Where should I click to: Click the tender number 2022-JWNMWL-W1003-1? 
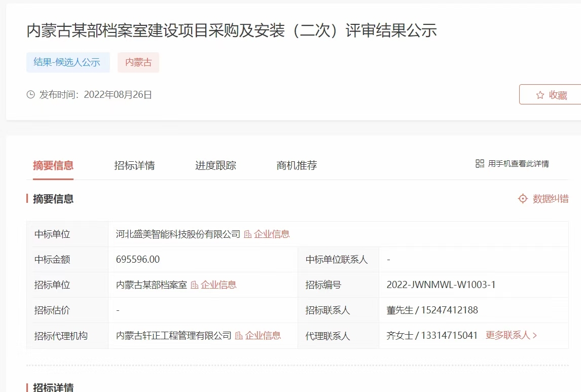coord(441,284)
